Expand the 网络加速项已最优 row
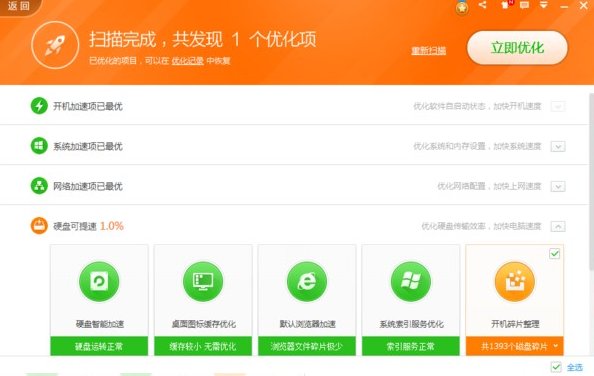Screen dimensions: 594x376 point(558,186)
